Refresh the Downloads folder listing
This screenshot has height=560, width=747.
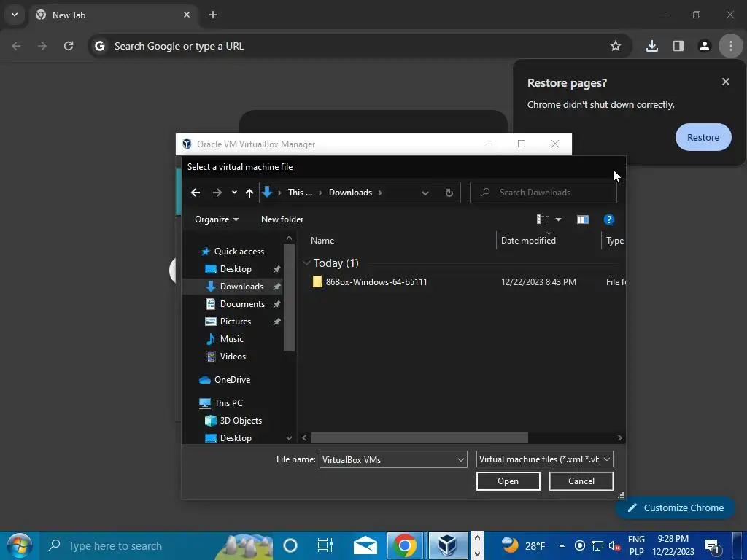(449, 192)
